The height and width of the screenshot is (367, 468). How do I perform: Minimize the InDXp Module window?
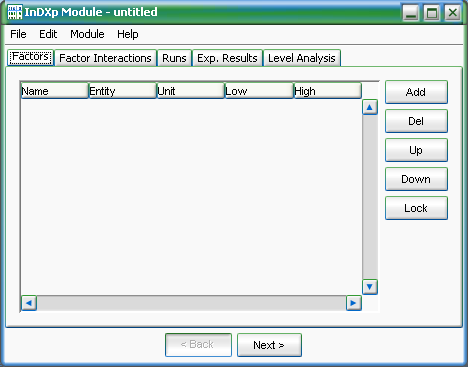pyautogui.click(x=411, y=13)
